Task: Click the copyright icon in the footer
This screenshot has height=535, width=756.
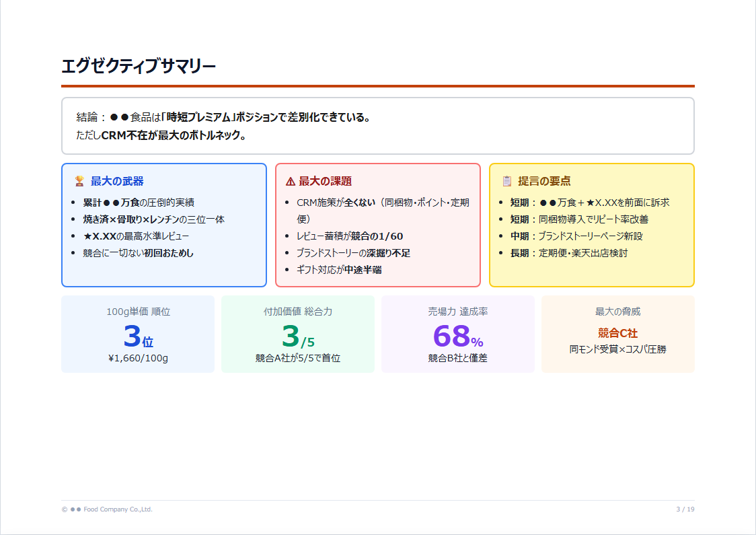Action: pos(63,509)
